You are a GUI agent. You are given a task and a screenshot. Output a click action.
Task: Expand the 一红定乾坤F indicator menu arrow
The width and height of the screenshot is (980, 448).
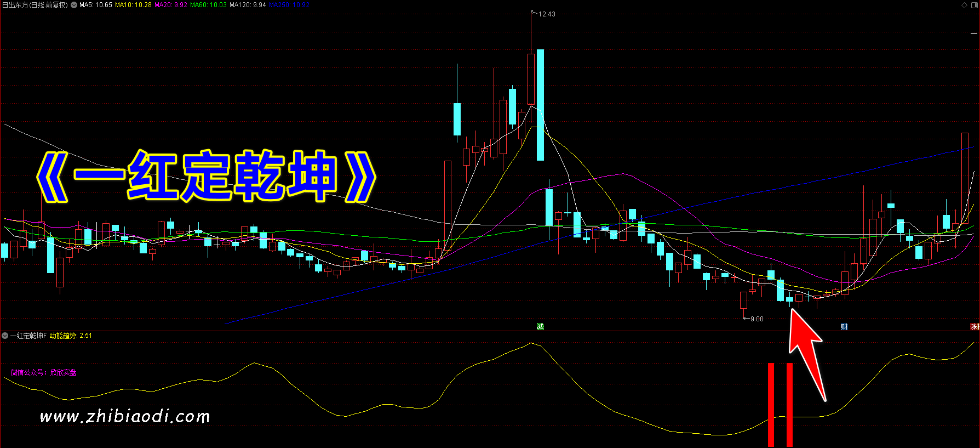(x=5, y=336)
